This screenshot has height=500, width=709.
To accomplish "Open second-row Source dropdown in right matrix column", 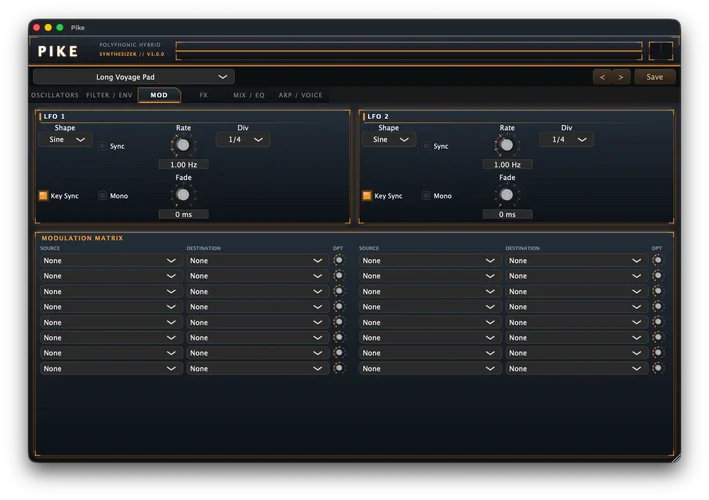I will click(x=430, y=276).
